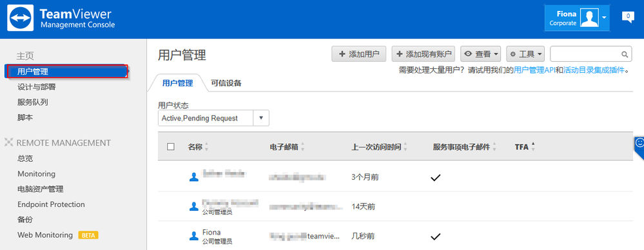The image size is (644, 250).
Task: Sort by 名称 column arrows
Action: 206,147
